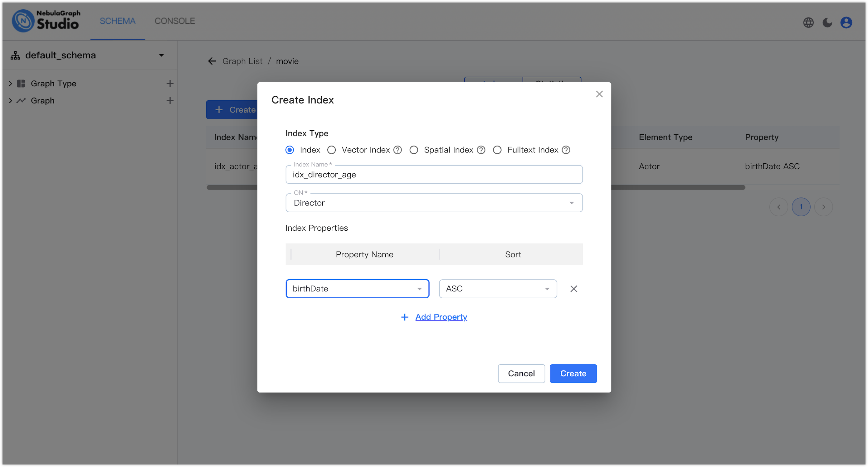Click the birthDate ASC property cell
The width and height of the screenshot is (868, 467).
(772, 166)
